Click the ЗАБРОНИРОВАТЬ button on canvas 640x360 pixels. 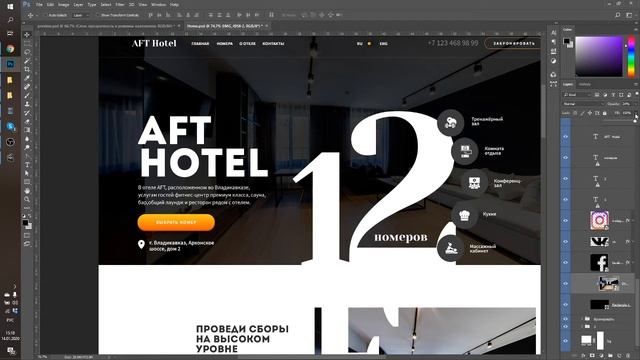pos(513,43)
